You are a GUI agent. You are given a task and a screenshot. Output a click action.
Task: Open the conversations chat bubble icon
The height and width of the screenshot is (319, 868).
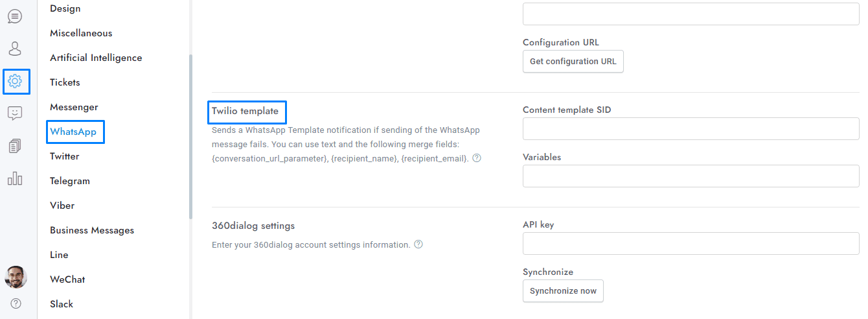pyautogui.click(x=15, y=16)
